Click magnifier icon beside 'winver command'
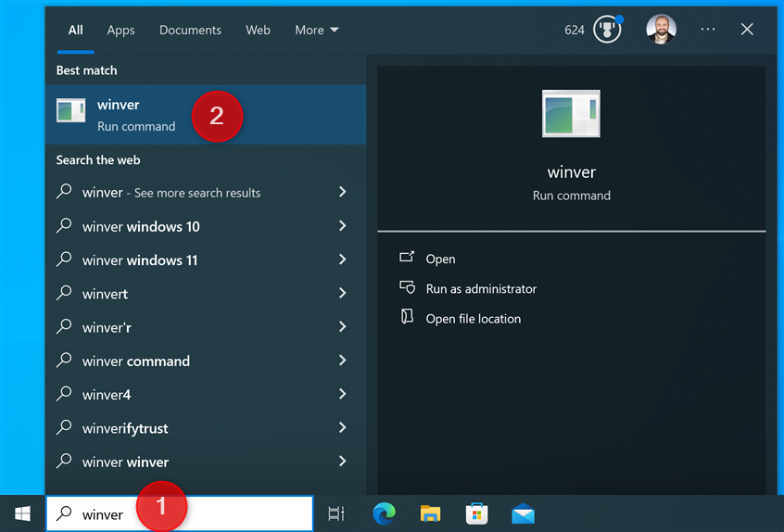The width and height of the screenshot is (784, 532). point(64,360)
